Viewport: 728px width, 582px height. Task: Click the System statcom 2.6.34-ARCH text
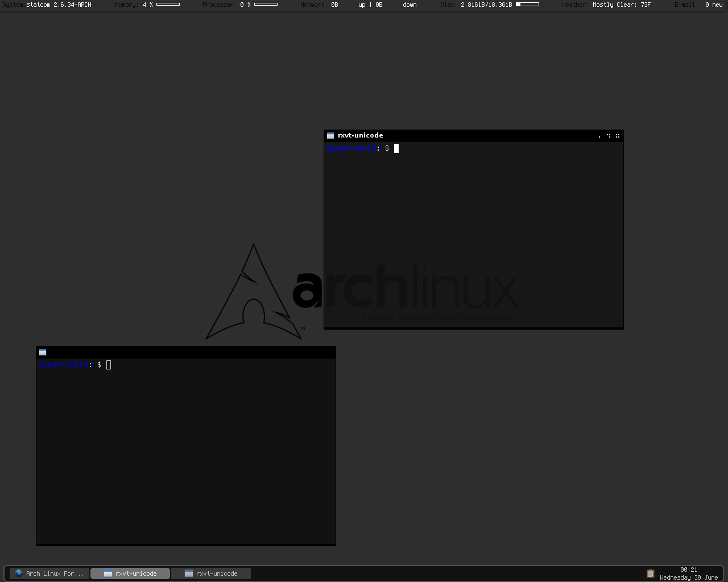pos(47,5)
